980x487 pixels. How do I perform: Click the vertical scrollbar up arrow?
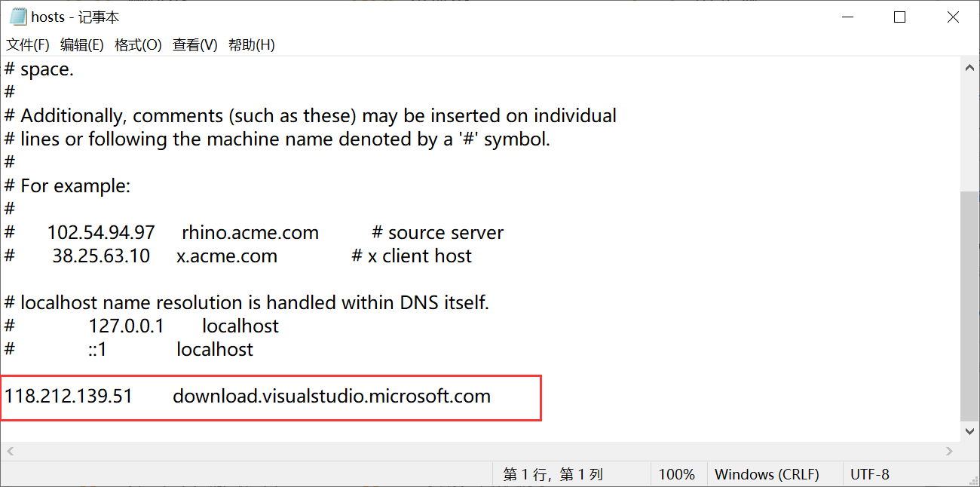(970, 67)
